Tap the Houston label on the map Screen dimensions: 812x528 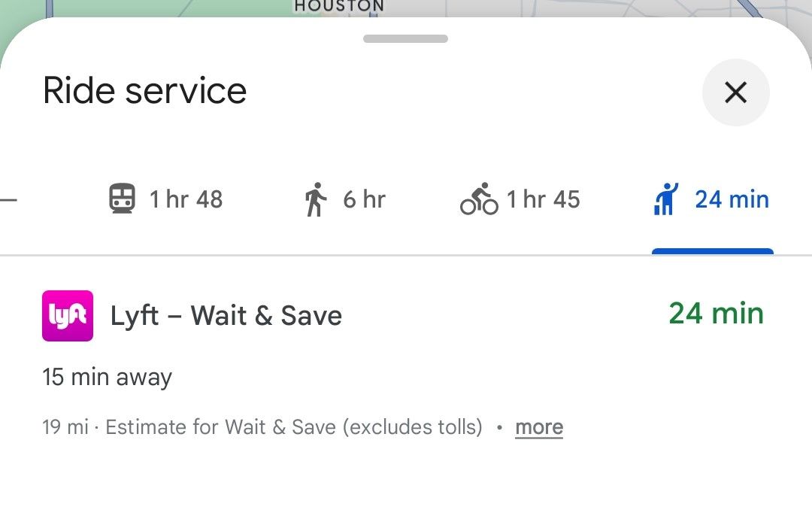pyautogui.click(x=339, y=6)
